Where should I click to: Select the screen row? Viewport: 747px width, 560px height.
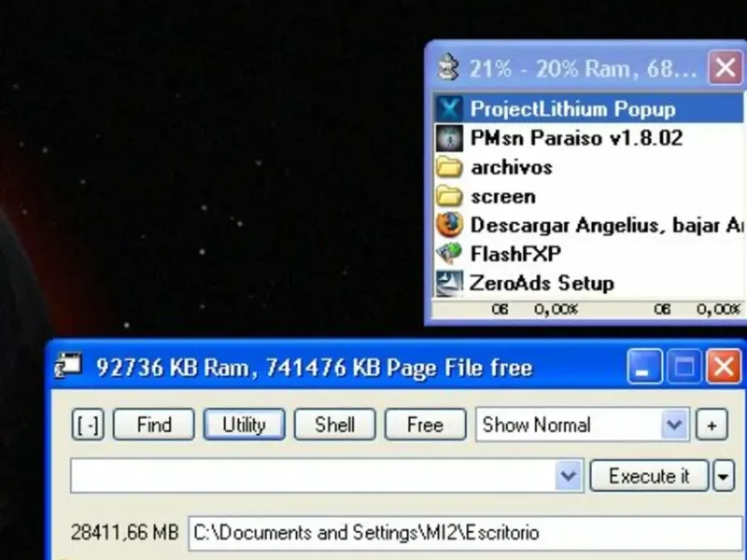pos(588,196)
